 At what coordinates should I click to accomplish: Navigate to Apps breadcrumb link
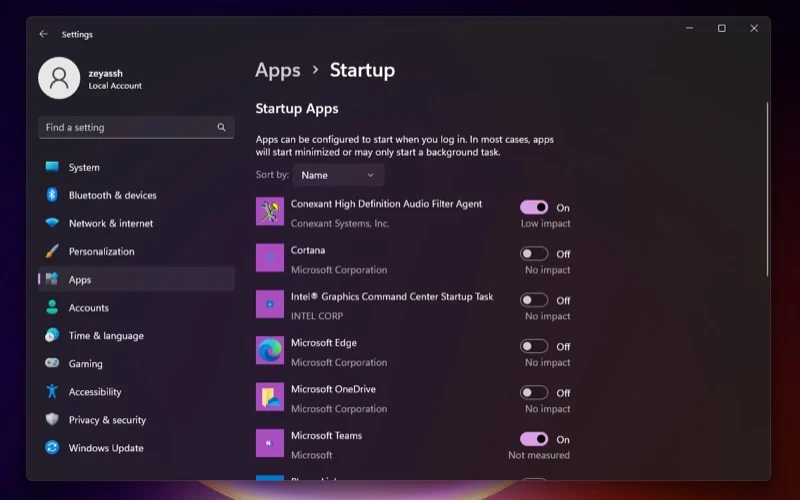coord(277,70)
